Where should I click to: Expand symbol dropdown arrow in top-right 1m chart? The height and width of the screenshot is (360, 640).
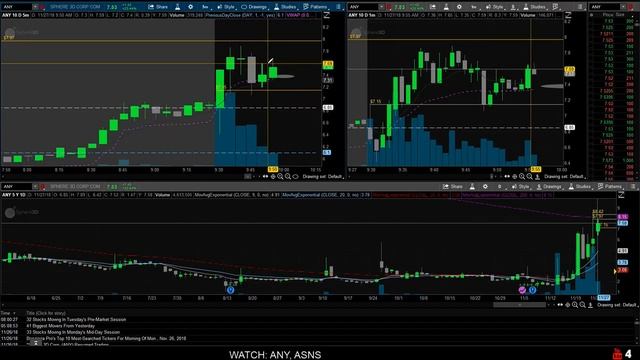coord(382,7)
